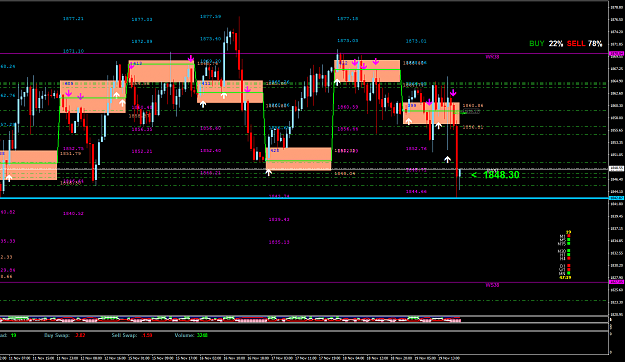Select the magenta 1863.53 level label
Screen dimensions: 625x362
348,107
